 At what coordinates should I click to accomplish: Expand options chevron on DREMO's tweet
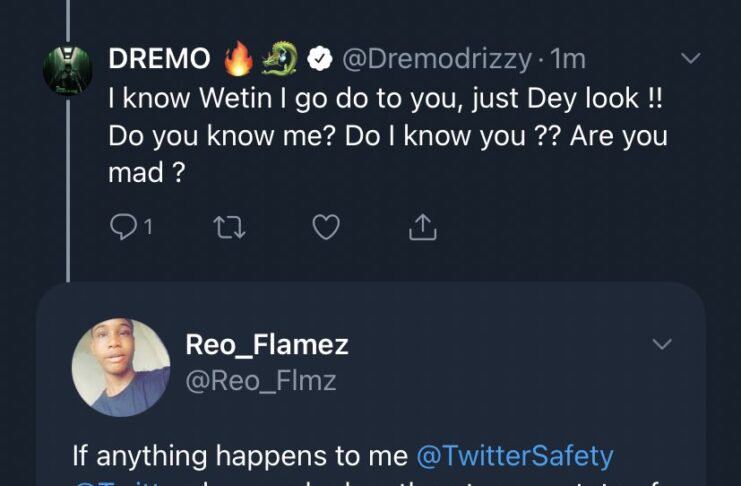point(690,59)
